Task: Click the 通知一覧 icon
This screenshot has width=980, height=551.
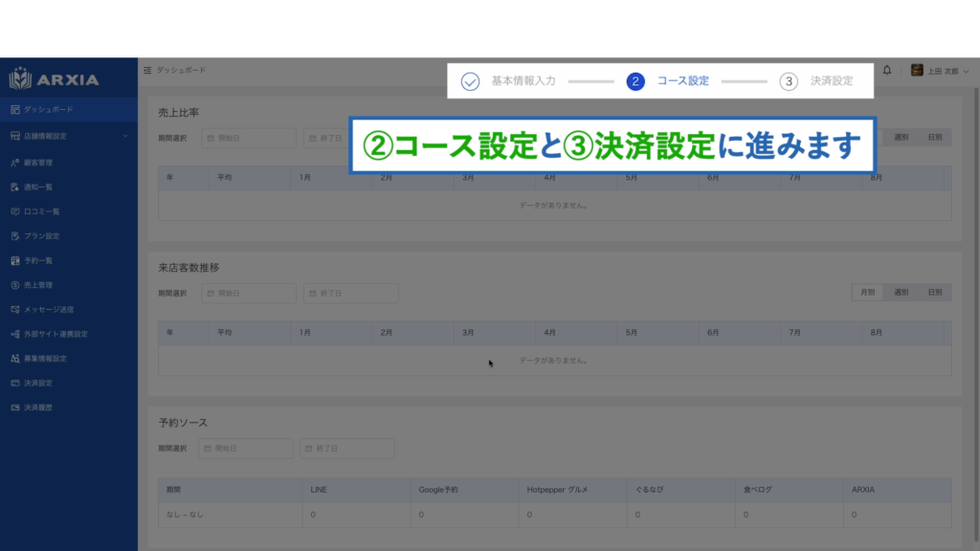Action: click(15, 187)
